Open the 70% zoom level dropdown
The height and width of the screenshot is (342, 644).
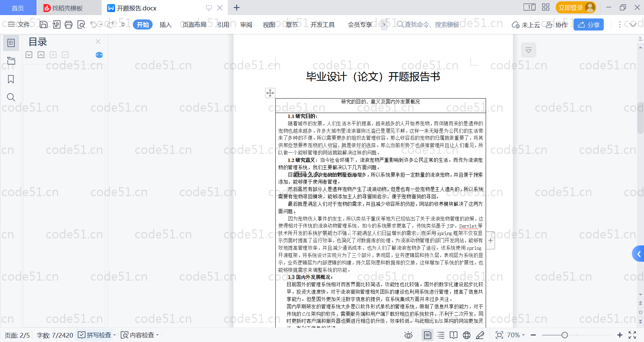[516, 335]
